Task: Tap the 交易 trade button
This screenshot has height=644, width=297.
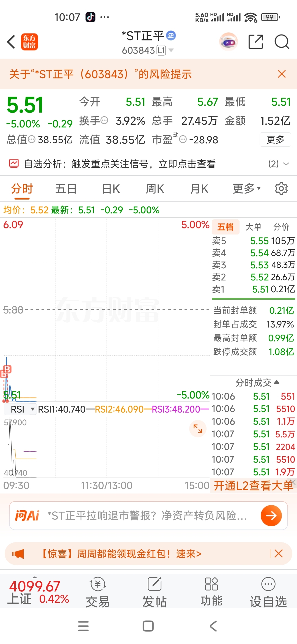Action: 98,592
